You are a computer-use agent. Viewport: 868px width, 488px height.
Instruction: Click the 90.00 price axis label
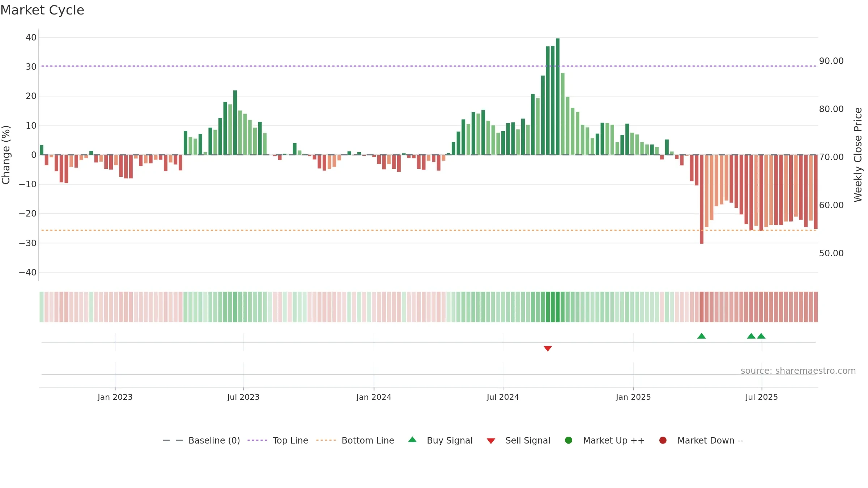tap(831, 61)
